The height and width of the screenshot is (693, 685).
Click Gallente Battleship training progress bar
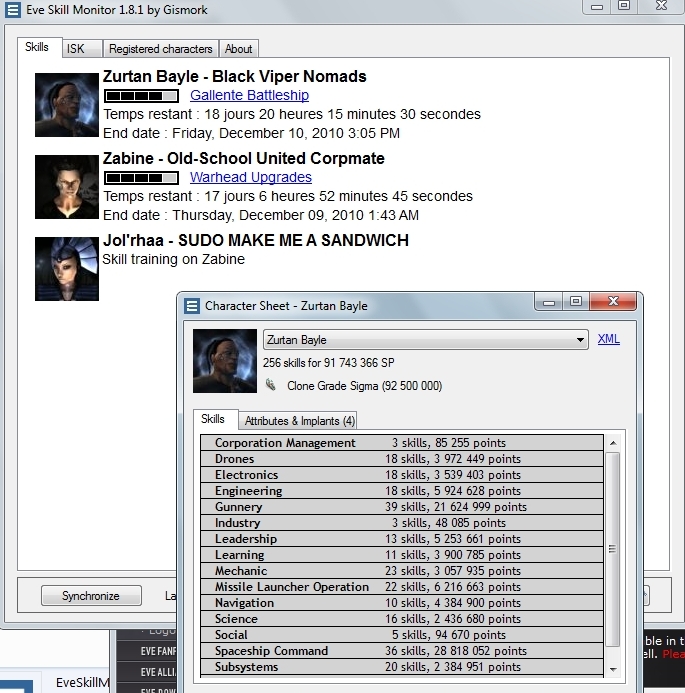[x=141, y=95]
